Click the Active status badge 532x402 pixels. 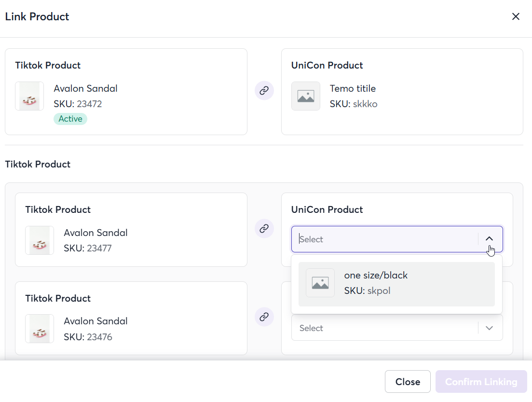point(70,119)
